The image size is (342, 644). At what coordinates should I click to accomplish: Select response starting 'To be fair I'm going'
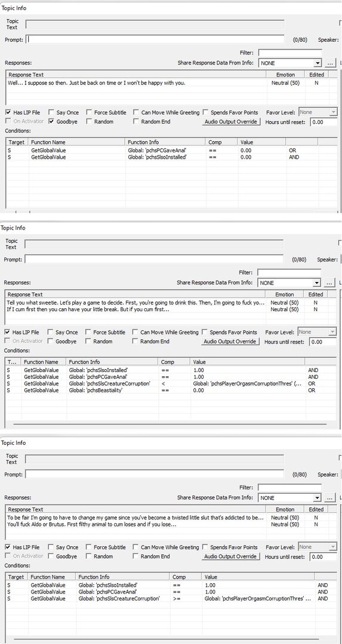171,517
